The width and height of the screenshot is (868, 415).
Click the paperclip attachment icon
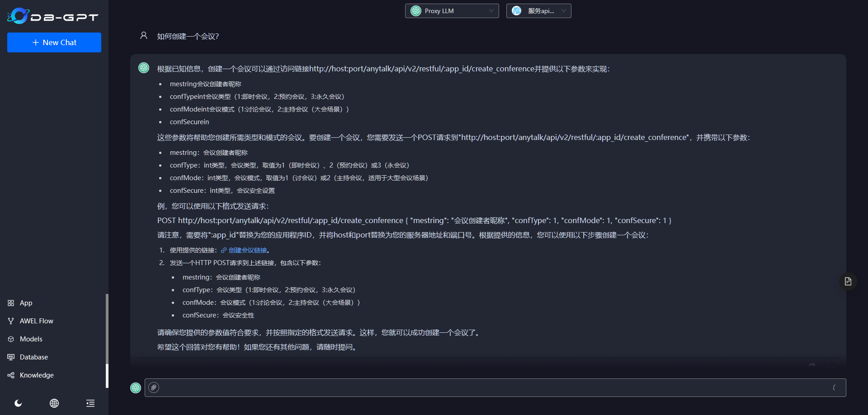click(x=154, y=387)
